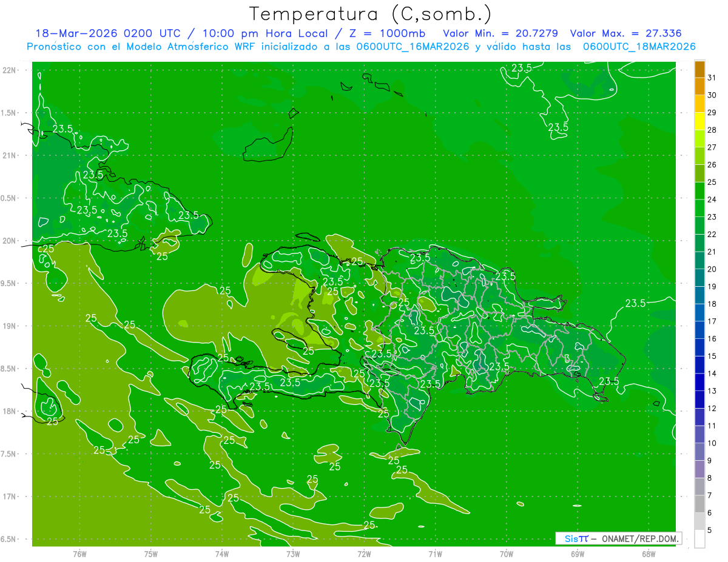Viewport: 728px width, 562px height.
Task: Click the 18N latitude axis label
Action: pos(10,411)
